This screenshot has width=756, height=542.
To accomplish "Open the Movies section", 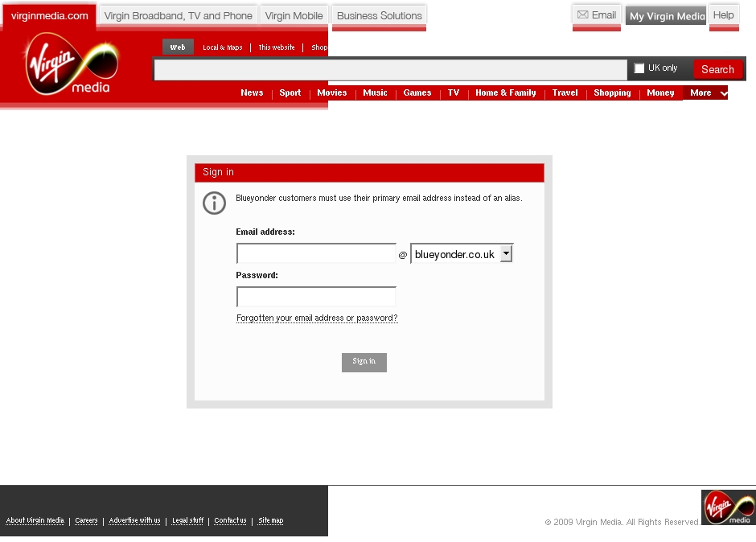I will (x=331, y=92).
